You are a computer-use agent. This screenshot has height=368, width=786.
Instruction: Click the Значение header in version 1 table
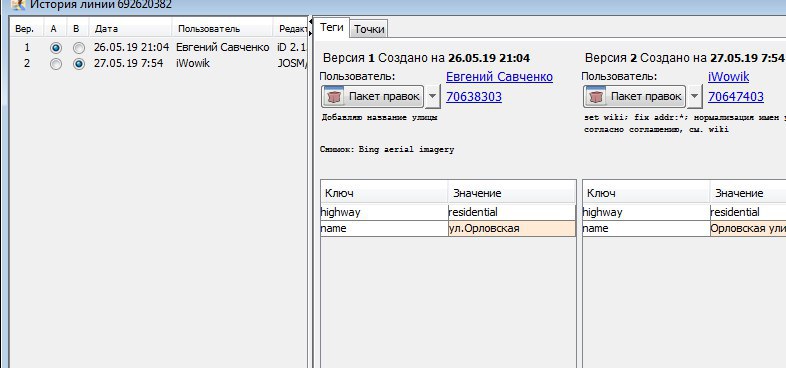[512, 193]
